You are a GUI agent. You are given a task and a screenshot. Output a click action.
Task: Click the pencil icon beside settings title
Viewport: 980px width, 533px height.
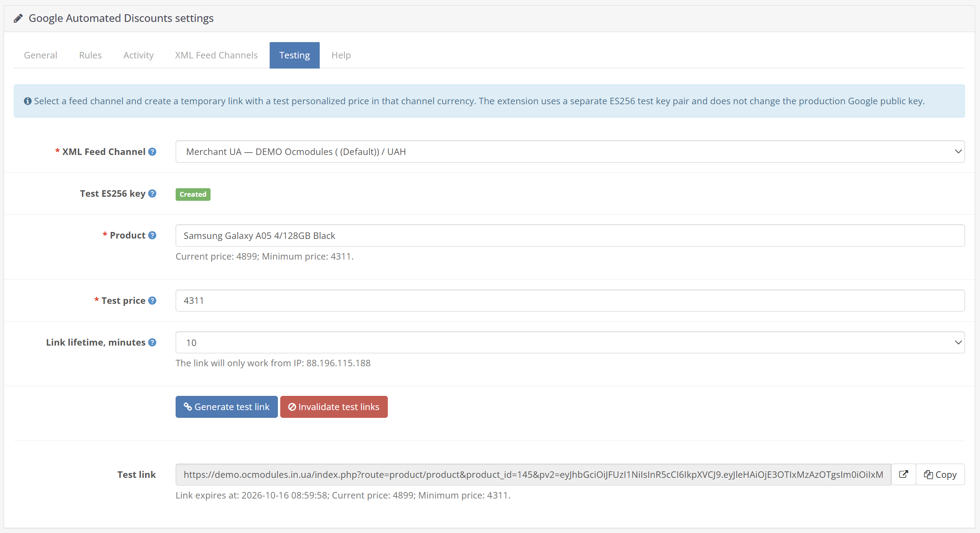18,19
